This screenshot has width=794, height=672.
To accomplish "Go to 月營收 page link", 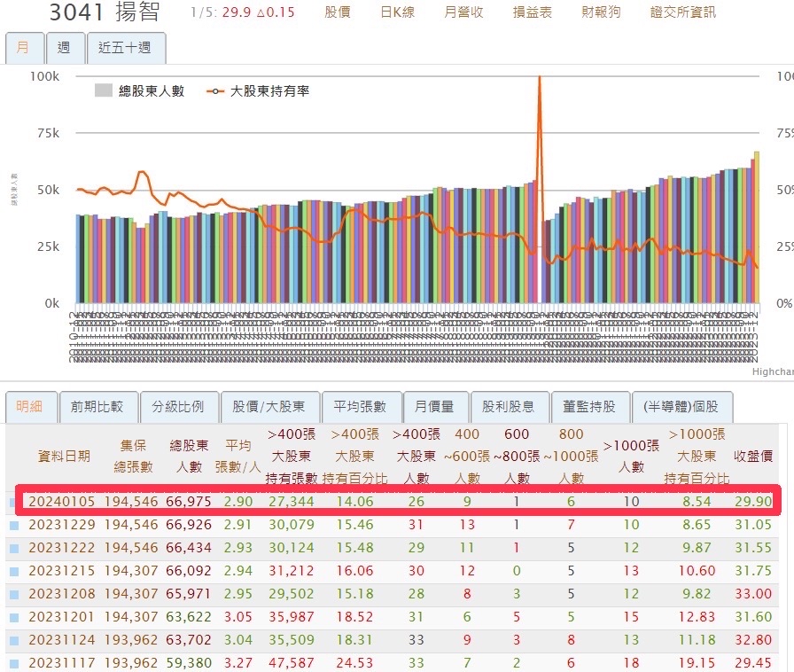I will click(x=463, y=12).
